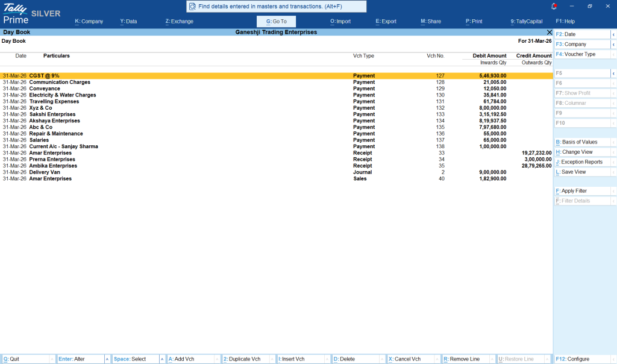This screenshot has height=364, width=617.
Task: Select the Abc & Co entry
Action: (276, 127)
